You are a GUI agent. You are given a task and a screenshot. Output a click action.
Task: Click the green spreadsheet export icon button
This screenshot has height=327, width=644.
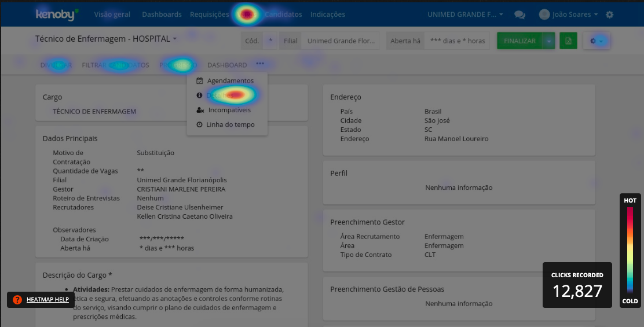pos(568,41)
